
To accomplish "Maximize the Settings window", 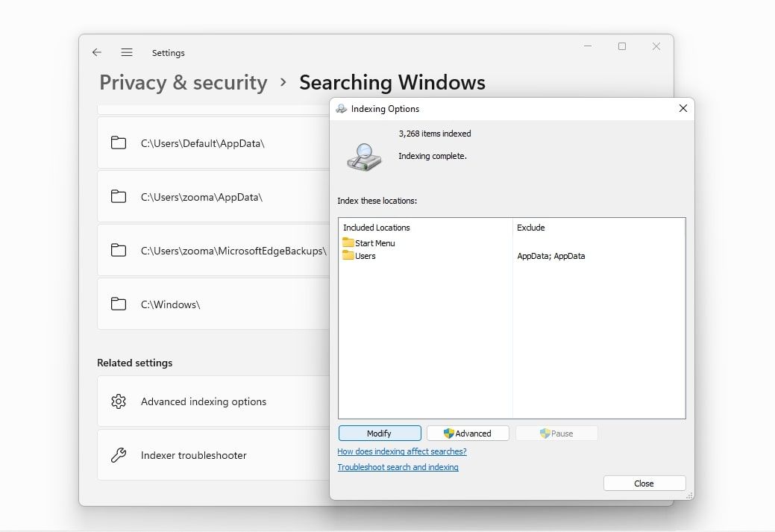I will (x=622, y=46).
